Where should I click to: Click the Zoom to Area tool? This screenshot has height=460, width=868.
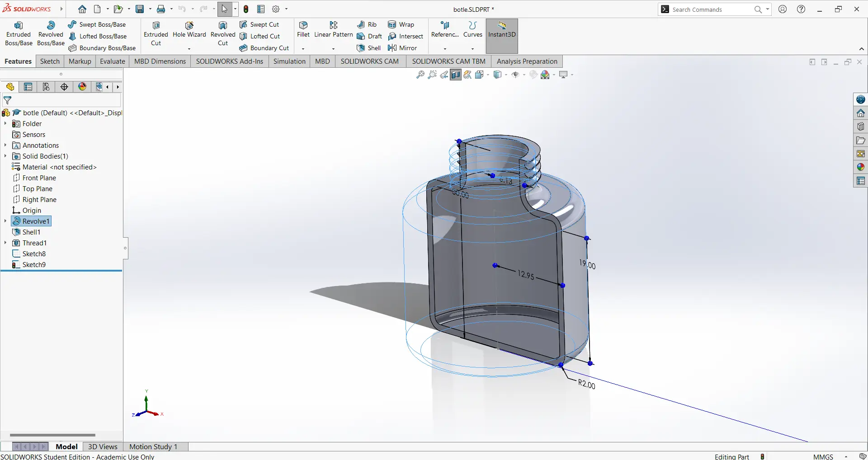coord(432,75)
